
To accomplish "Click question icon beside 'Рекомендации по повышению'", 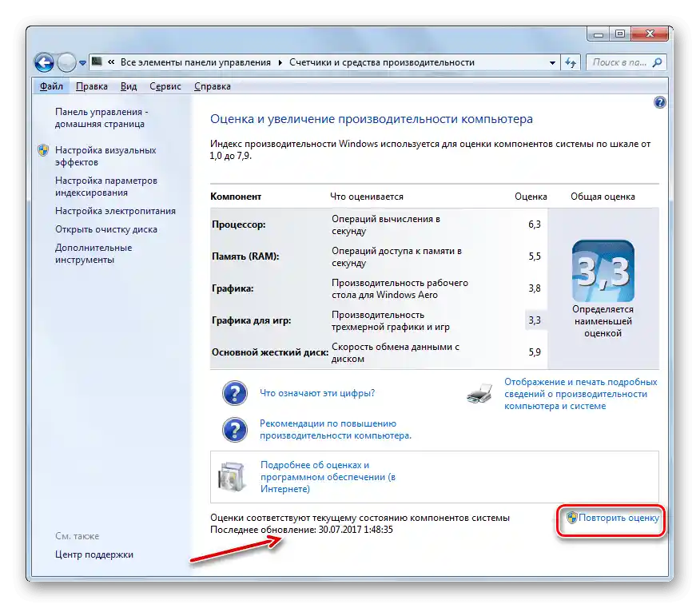I will 235,430.
